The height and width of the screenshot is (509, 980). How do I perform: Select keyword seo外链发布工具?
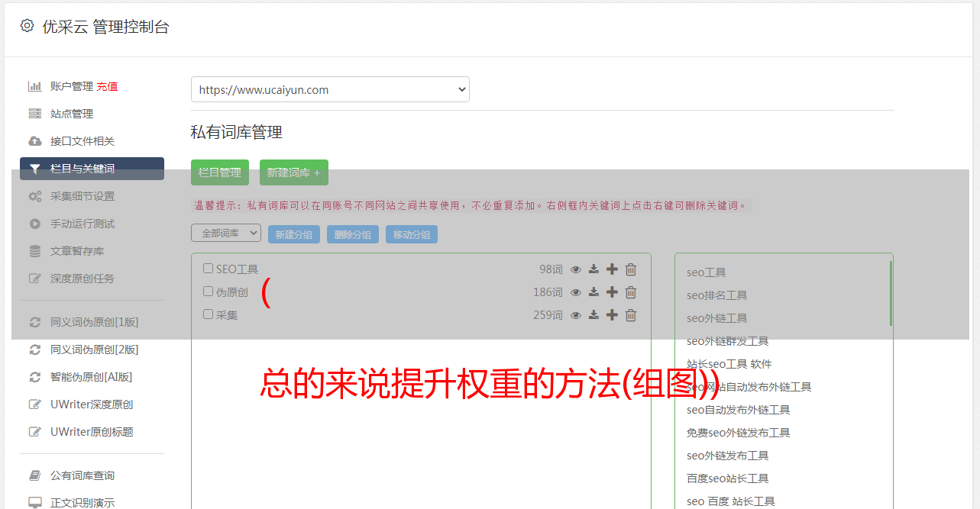727,456
